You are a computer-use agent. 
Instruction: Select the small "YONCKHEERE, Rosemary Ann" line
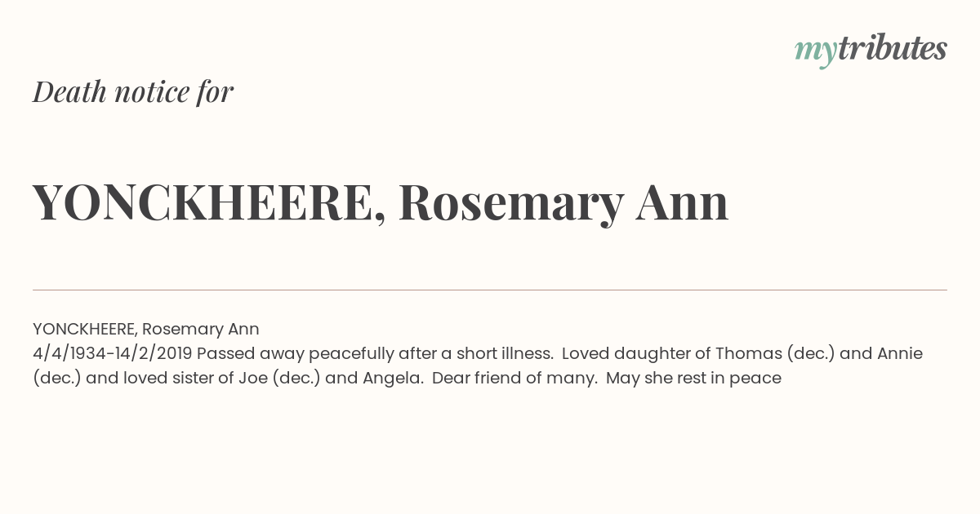pyautogui.click(x=146, y=330)
